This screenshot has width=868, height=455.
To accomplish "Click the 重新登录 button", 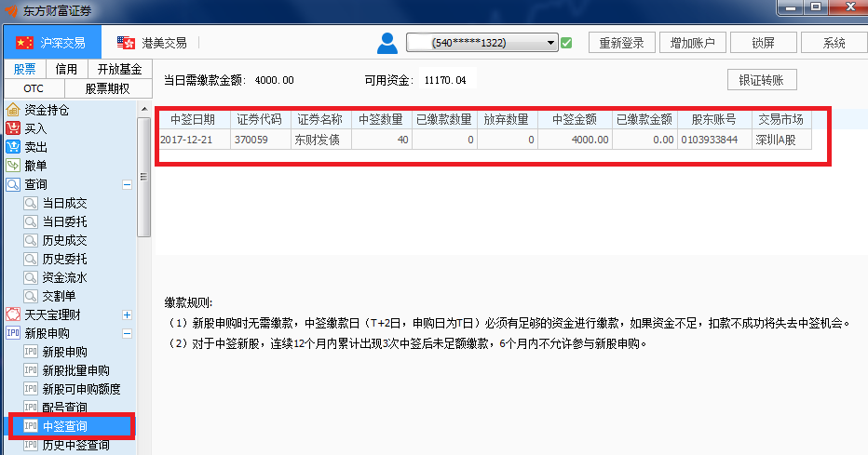I will point(621,43).
